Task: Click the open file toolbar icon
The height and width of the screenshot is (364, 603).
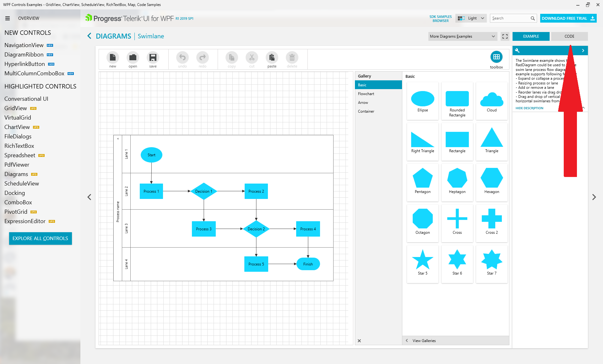Action: pos(133,58)
